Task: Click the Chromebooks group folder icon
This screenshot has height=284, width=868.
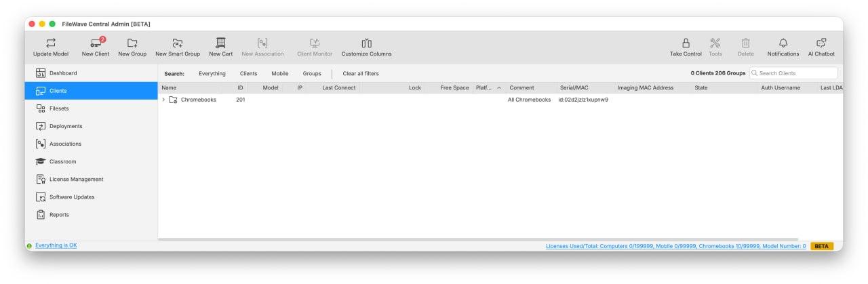Action: coord(173,100)
